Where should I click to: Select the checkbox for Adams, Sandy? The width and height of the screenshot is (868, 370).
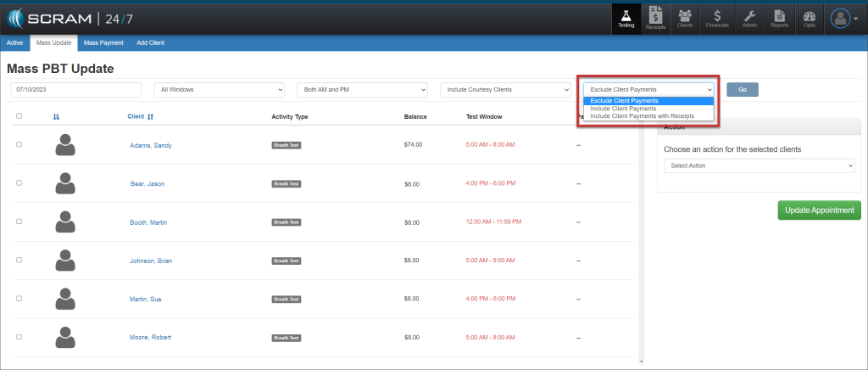tap(19, 145)
